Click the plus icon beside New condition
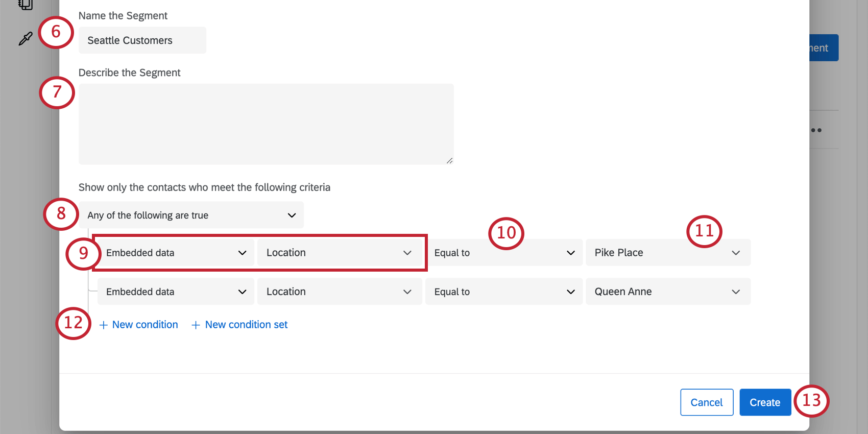868x434 pixels. click(x=104, y=325)
